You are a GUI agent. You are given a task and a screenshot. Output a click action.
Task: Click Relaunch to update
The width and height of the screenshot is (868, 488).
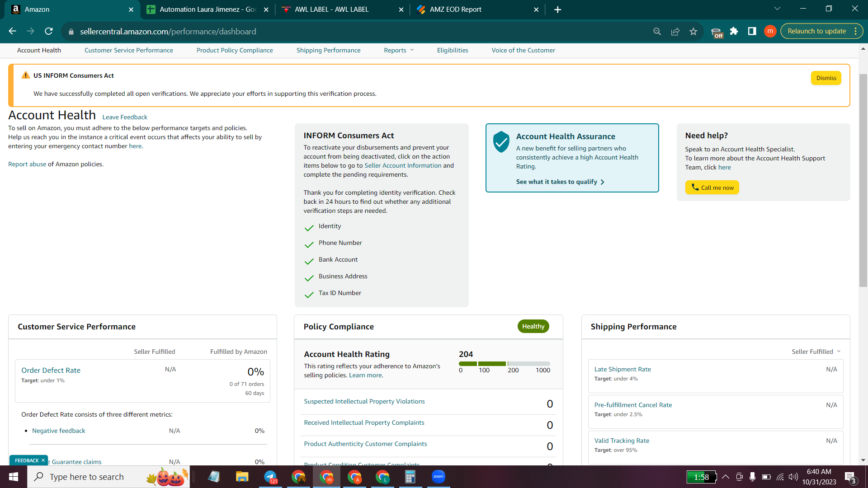[816, 31]
